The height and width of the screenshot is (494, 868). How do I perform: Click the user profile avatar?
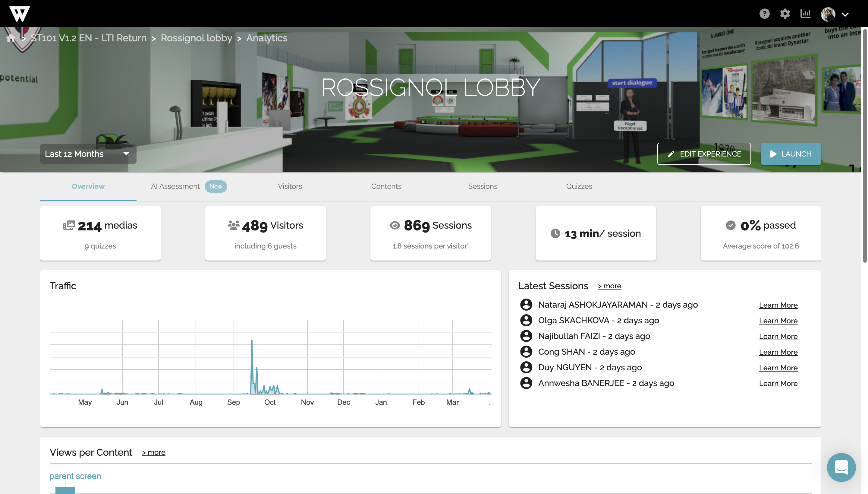(x=828, y=14)
